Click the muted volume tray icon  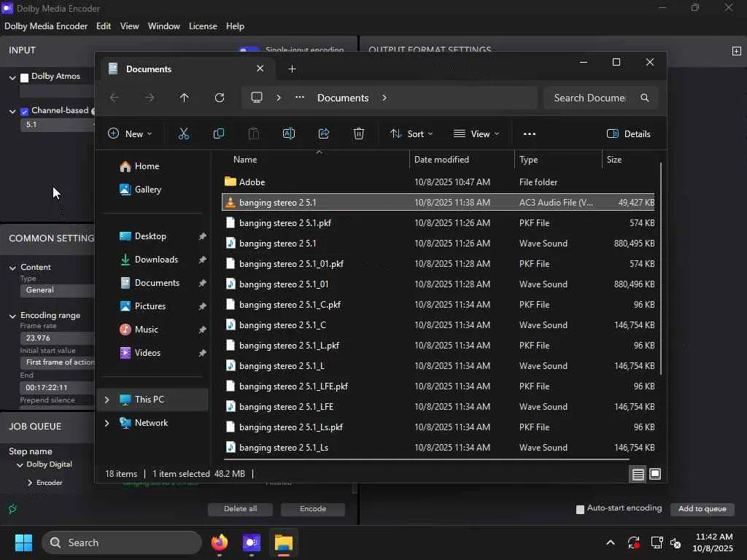pos(676,542)
